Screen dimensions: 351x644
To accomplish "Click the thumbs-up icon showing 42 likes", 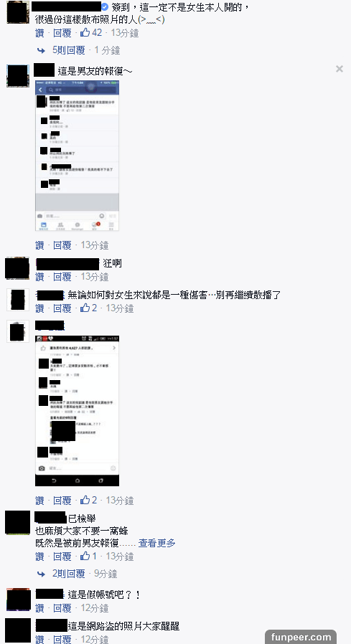I will [85, 33].
